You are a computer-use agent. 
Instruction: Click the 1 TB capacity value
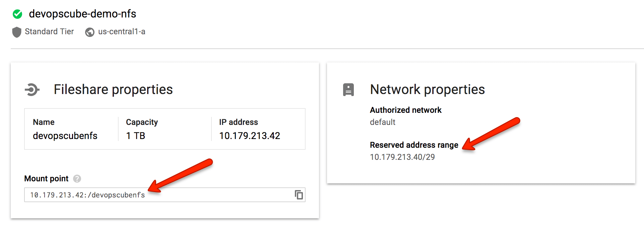pos(135,136)
